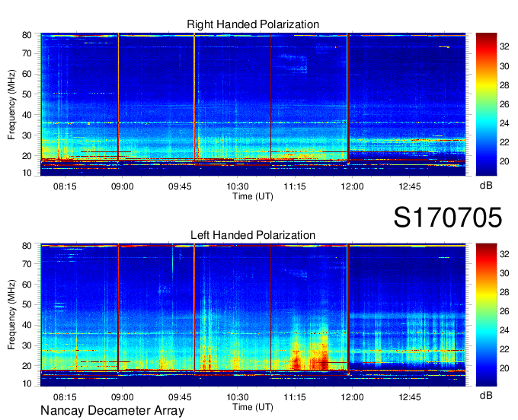The image size is (518, 420).
Task: Click 26 dB label on Left Handed colorbar
Action: 504,311
